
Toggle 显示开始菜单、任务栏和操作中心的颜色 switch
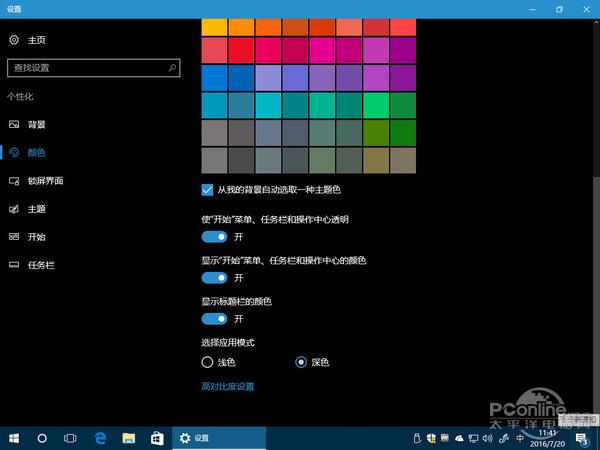(x=214, y=278)
